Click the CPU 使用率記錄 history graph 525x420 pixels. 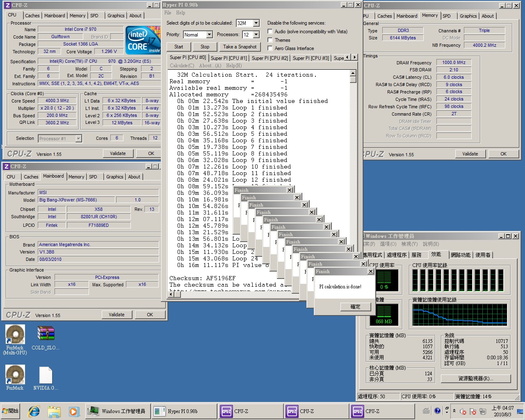460,281
